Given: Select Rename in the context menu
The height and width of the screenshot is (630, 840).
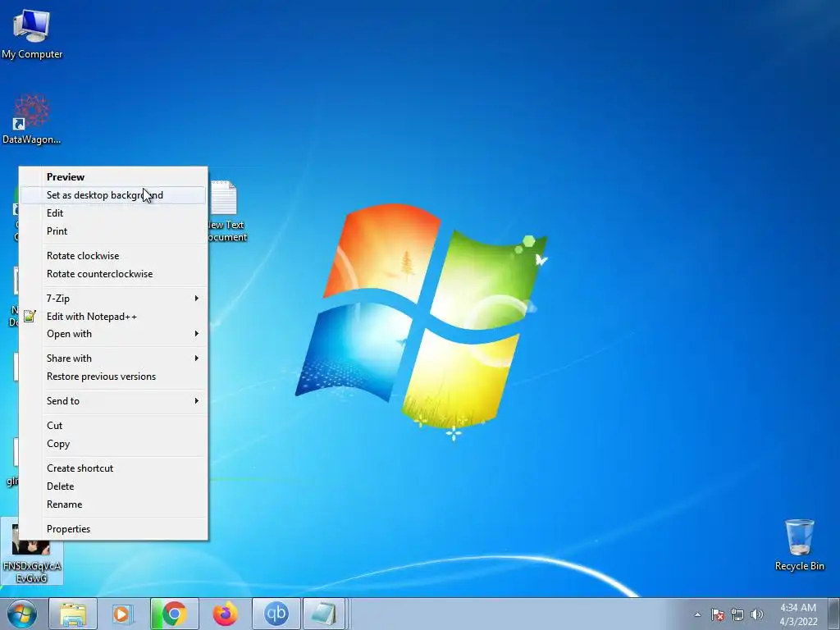Looking at the screenshot, I should [x=113, y=504].
